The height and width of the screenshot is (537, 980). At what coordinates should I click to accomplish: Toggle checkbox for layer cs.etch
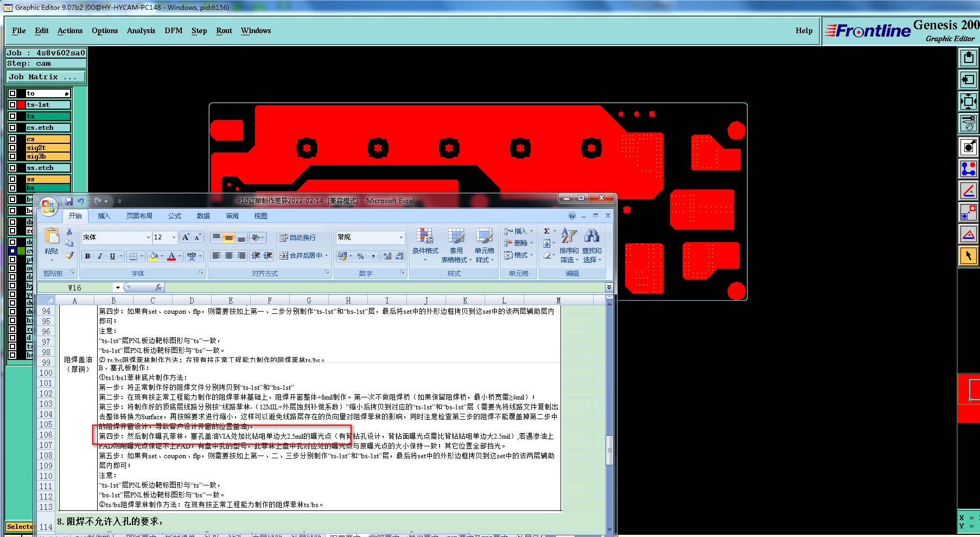(x=12, y=128)
